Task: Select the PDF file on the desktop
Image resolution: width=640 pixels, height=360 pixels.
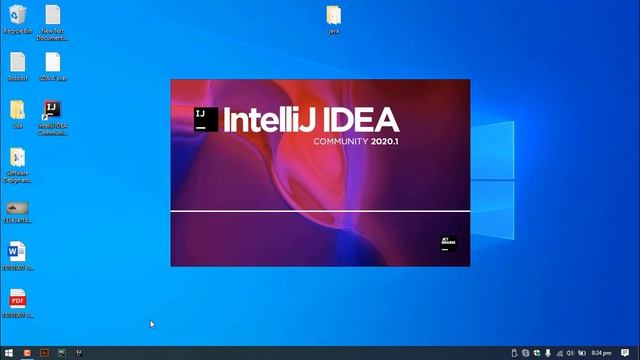Action: [x=17, y=303]
